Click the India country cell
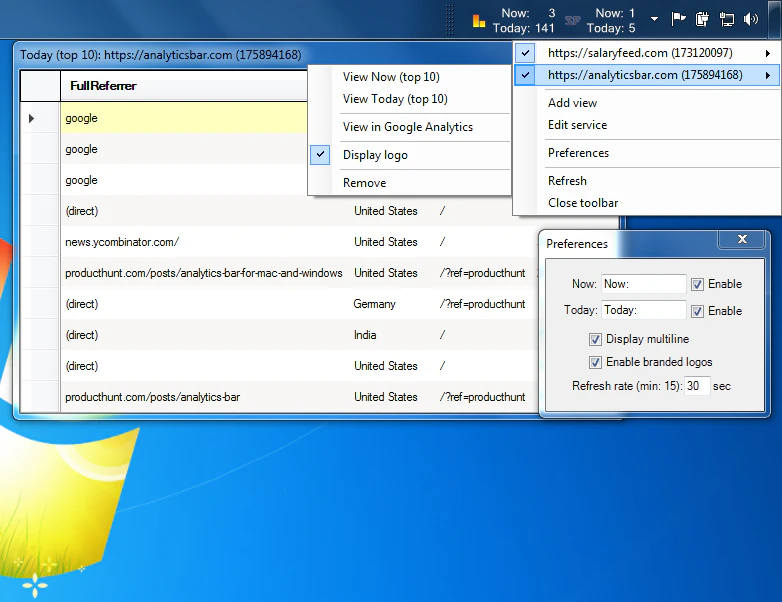The width and height of the screenshot is (782, 602). pyautogui.click(x=365, y=335)
